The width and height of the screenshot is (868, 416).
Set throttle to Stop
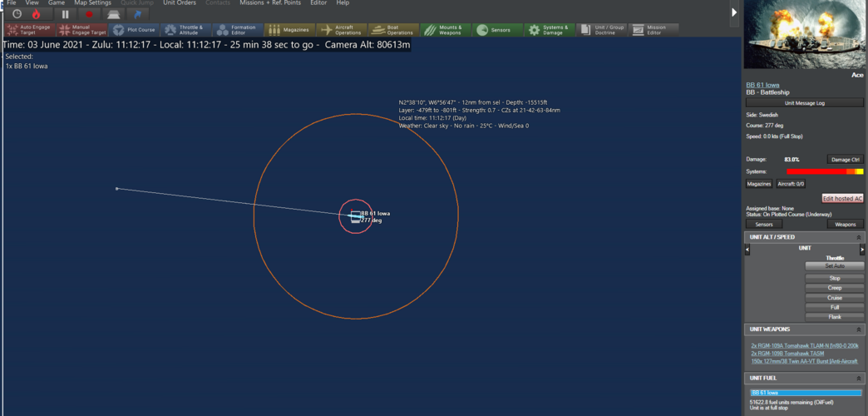coord(834,278)
